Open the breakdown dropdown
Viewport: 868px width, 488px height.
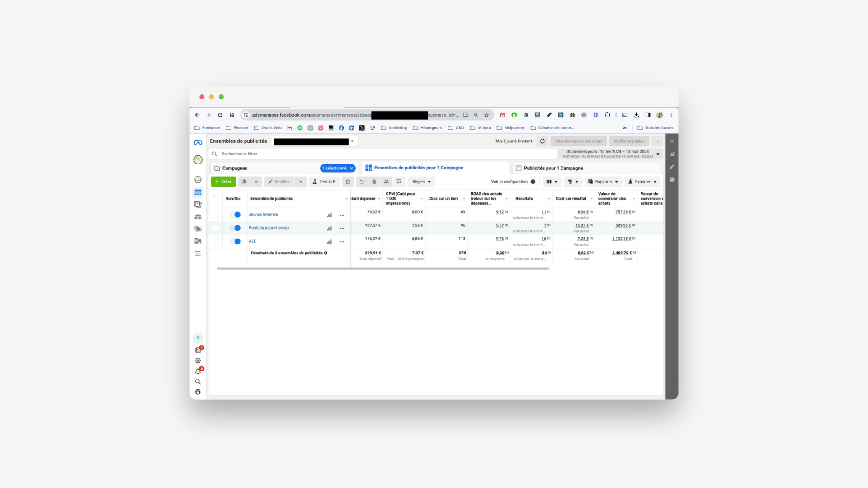(573, 182)
